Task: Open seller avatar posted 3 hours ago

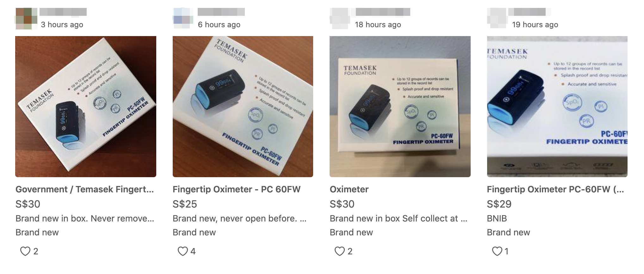Action: point(26,19)
